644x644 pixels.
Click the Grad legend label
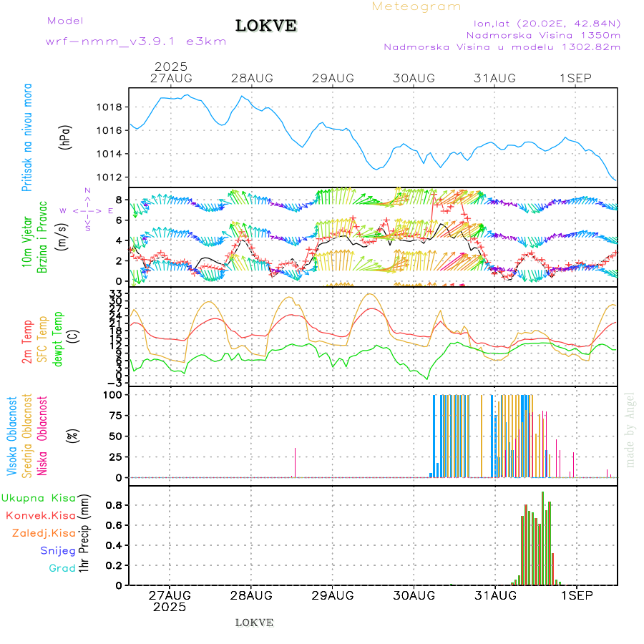click(x=62, y=568)
